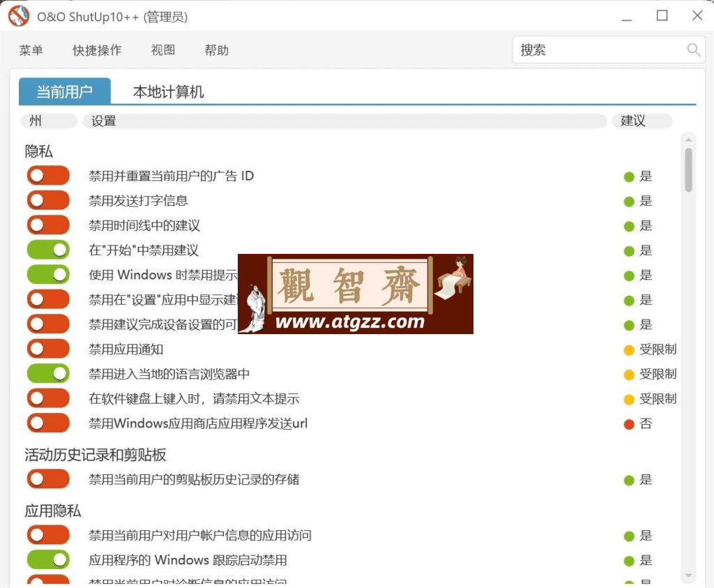
Task: Toggle 禁用Windows应用商店应用程序发送url switch
Action: (x=48, y=423)
